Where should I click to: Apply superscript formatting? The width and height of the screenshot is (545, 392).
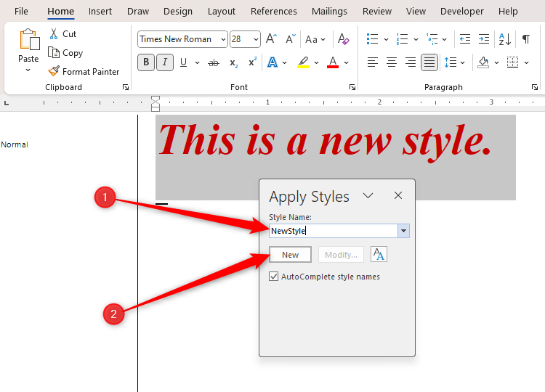(x=252, y=63)
